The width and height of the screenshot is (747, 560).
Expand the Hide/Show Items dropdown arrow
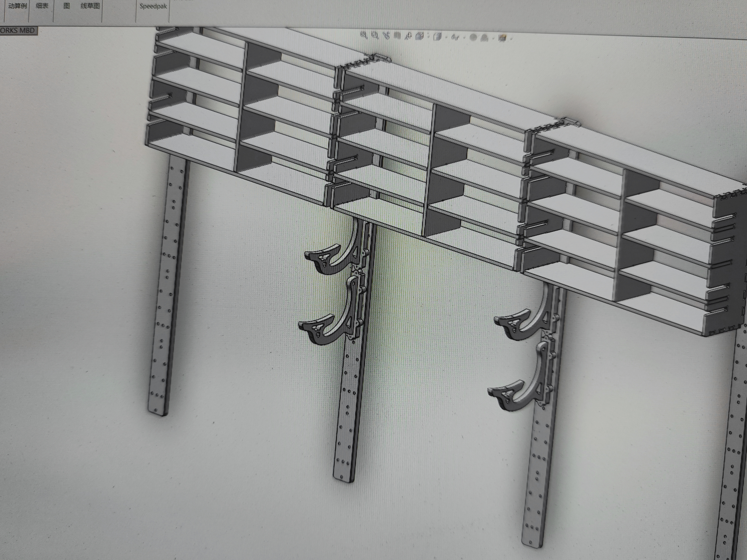tap(464, 38)
